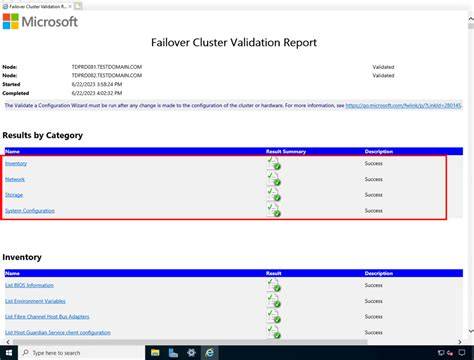474x360 pixels.
Task: Select the Failover Cluster Validation Report tab
Action: (x=37, y=6)
